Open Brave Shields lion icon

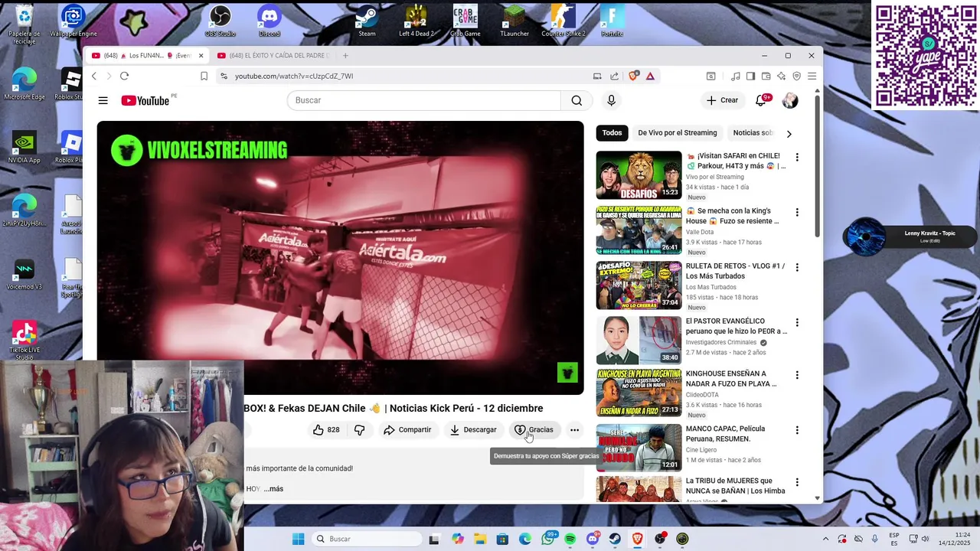[633, 76]
